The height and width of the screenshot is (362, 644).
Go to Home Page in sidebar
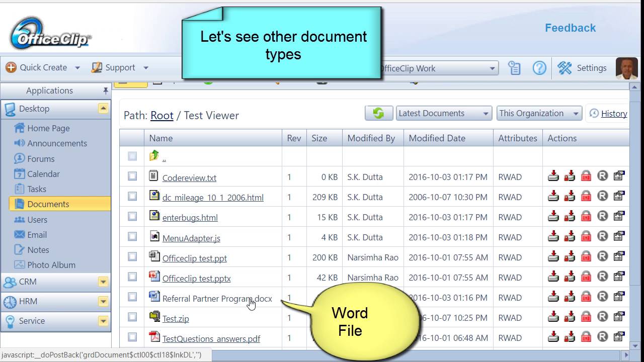coord(48,128)
